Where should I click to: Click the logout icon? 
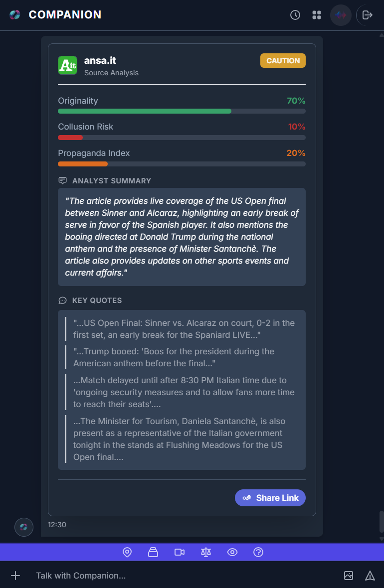tap(368, 15)
